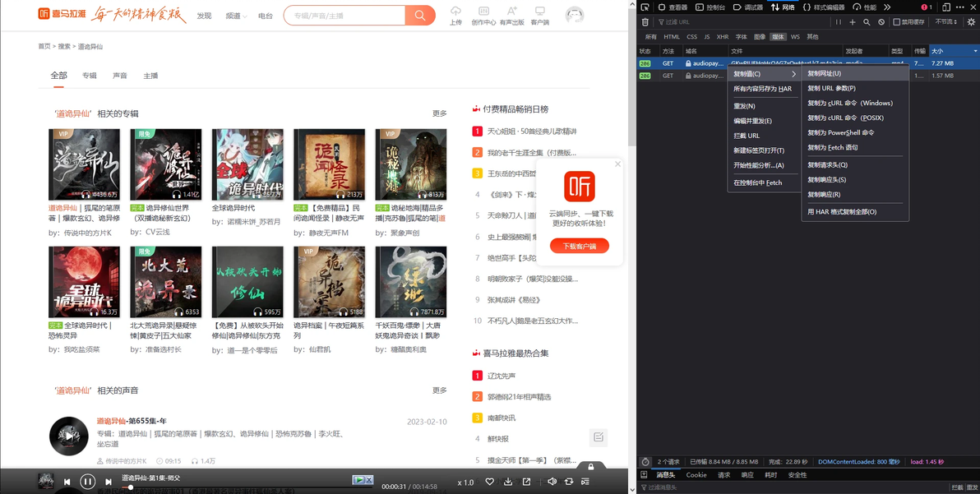The width and height of the screenshot is (980, 494).
Task: Click the plus icon in network toolbar
Action: tap(853, 22)
